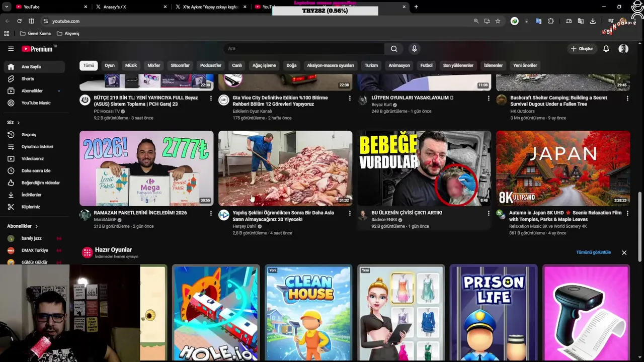Open more options for Bushcraft Shelter Camping video
The height and width of the screenshot is (362, 644).
point(627,98)
